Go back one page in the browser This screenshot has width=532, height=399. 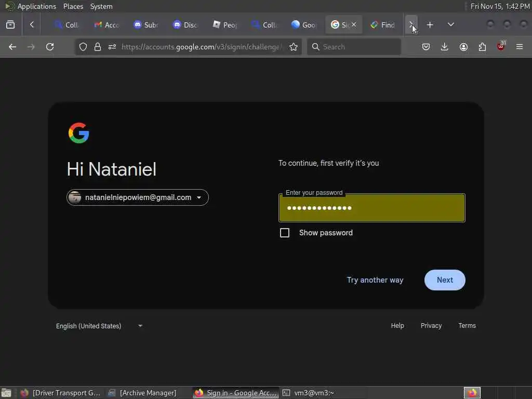click(12, 47)
